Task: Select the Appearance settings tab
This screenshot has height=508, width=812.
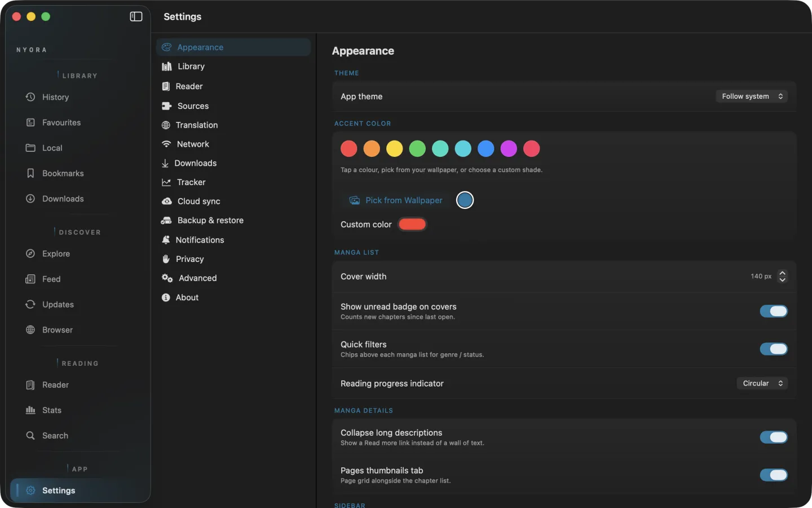Action: point(233,47)
